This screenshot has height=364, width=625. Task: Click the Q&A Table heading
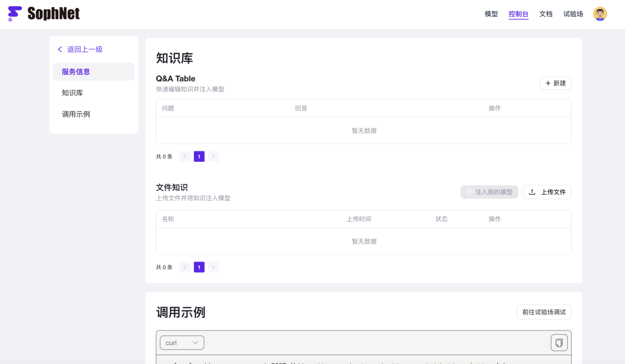click(x=176, y=79)
